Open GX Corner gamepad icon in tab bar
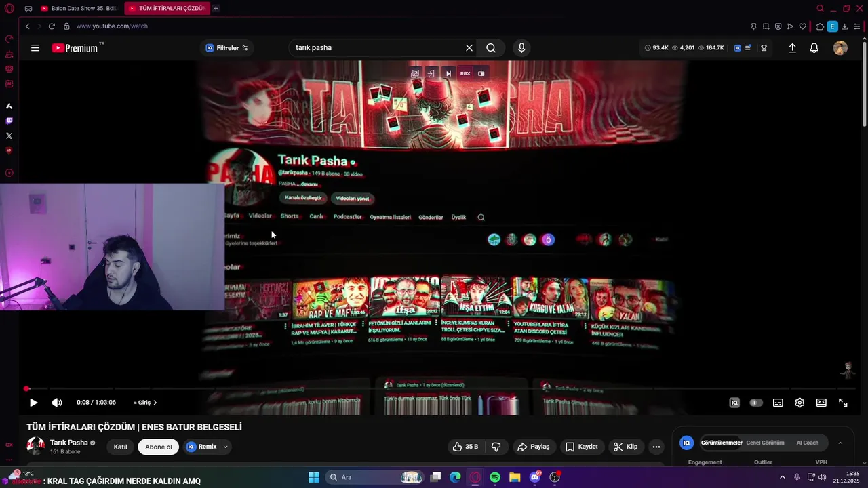The width and height of the screenshot is (868, 488). pos(28,9)
